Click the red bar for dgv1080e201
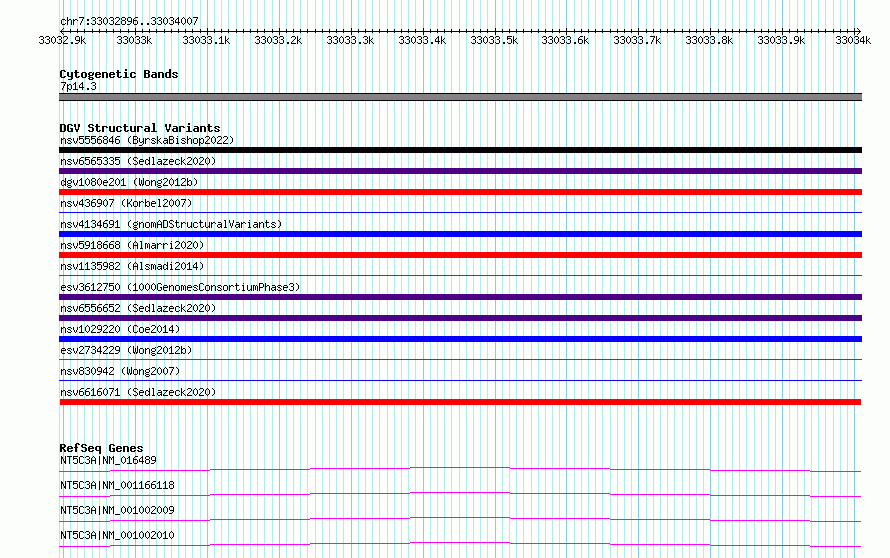The width and height of the screenshot is (890, 558). 460,192
